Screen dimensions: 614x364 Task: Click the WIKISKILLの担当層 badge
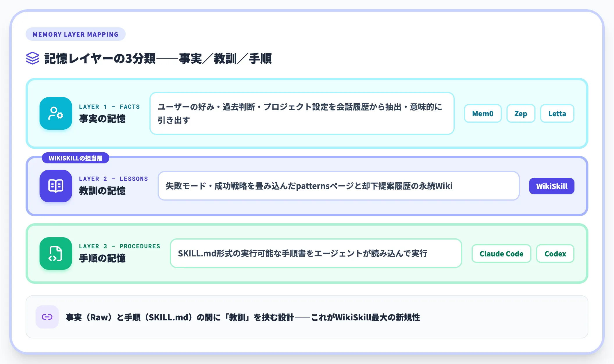click(76, 158)
